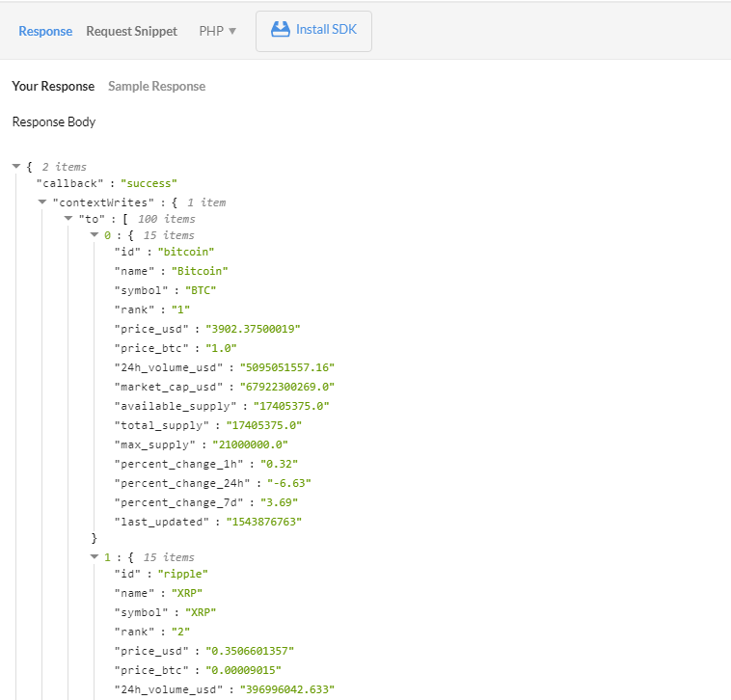Click the percent_change_1h value "0.32"
The height and width of the screenshot is (700, 731).
[x=279, y=464]
